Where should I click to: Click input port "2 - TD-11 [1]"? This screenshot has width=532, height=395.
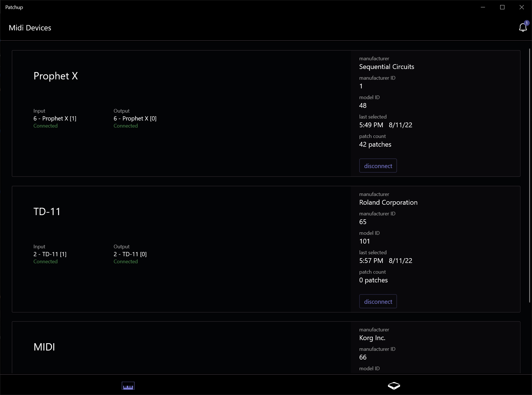click(50, 254)
